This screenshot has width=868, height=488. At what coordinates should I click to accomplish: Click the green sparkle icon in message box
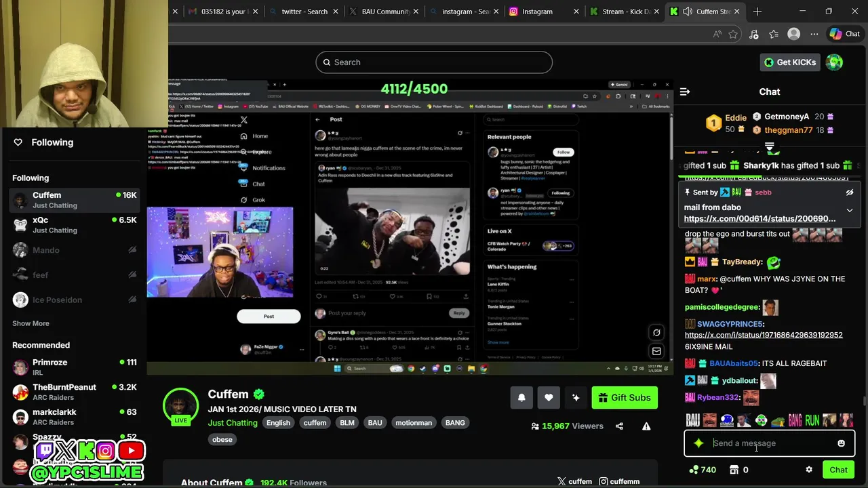tap(698, 443)
